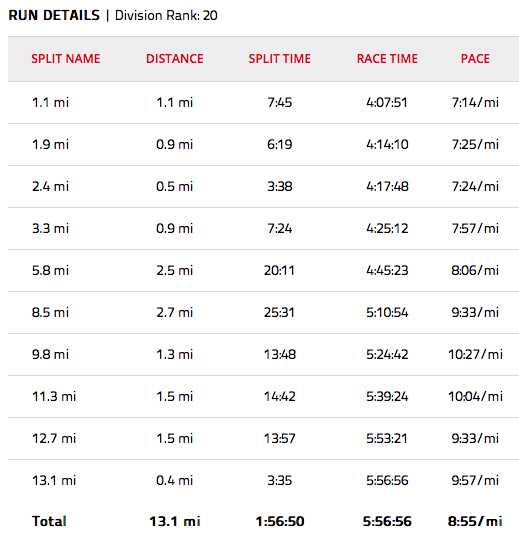This screenshot has width=519, height=544.
Task: Click the DISTANCE column header
Action: (175, 59)
